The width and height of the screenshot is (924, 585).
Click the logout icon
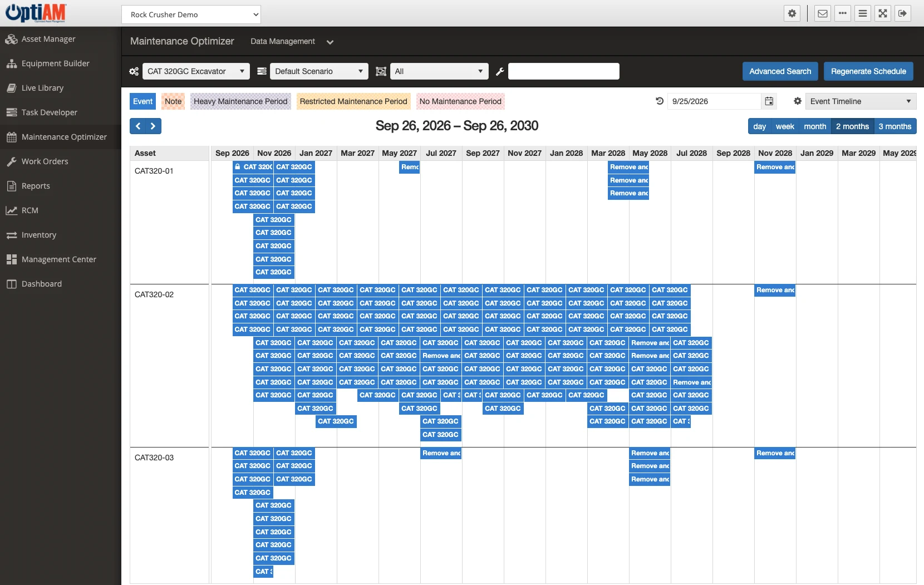click(903, 13)
